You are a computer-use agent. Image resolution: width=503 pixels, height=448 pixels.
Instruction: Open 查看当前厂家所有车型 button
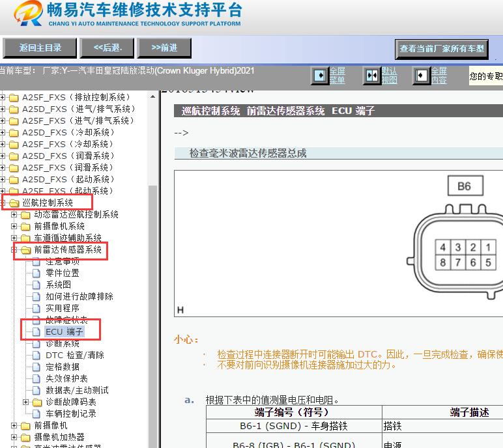(442, 49)
